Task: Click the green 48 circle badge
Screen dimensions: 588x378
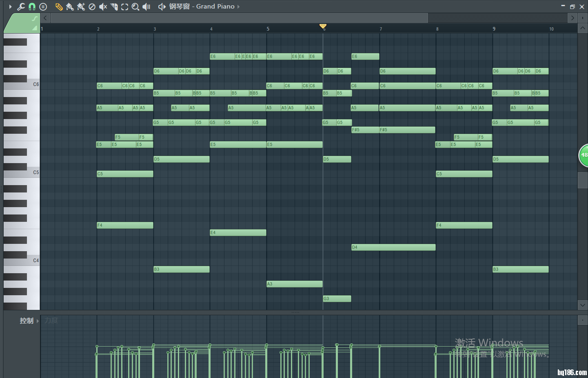Action: click(x=584, y=155)
